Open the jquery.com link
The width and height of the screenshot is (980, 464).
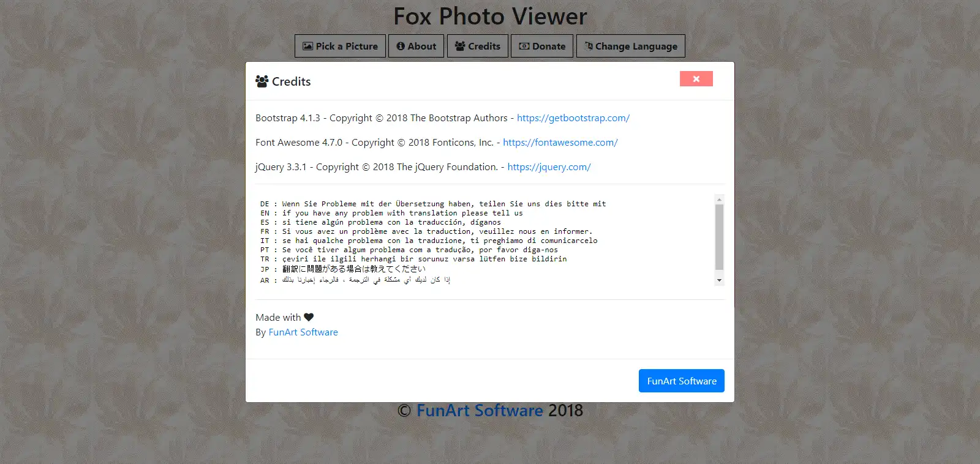click(x=549, y=167)
